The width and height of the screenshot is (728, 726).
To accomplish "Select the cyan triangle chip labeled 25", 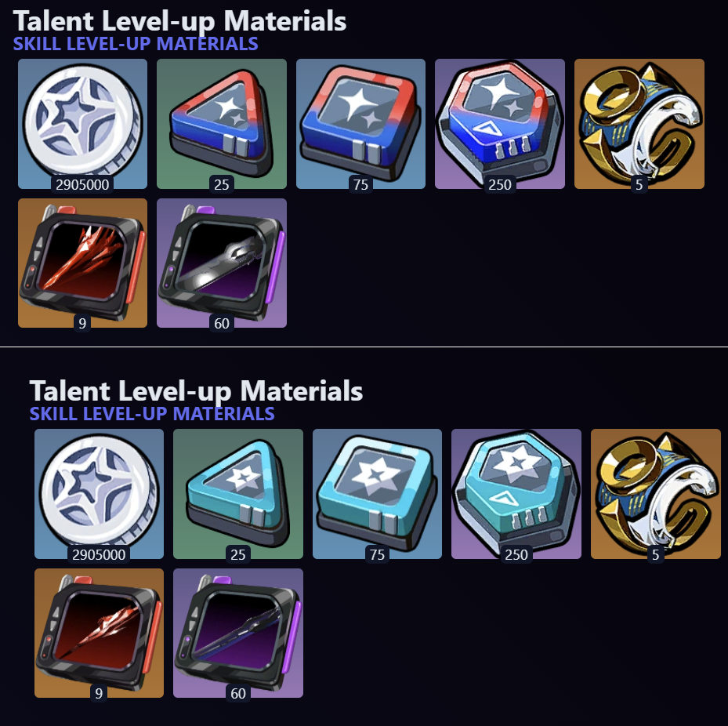I will click(x=237, y=494).
